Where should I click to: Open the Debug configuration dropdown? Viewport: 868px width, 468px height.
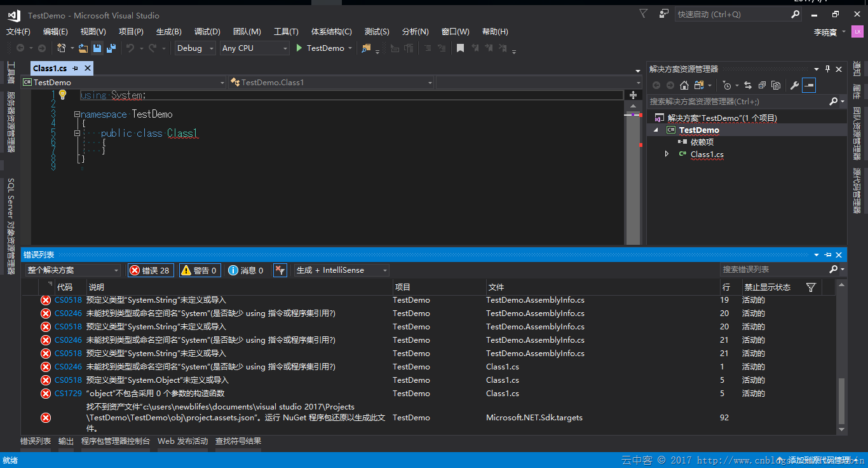click(x=195, y=48)
